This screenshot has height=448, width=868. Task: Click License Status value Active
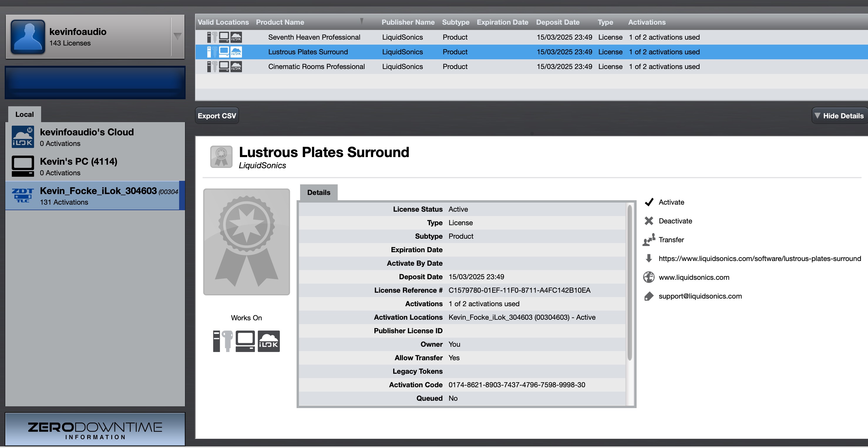click(x=458, y=209)
